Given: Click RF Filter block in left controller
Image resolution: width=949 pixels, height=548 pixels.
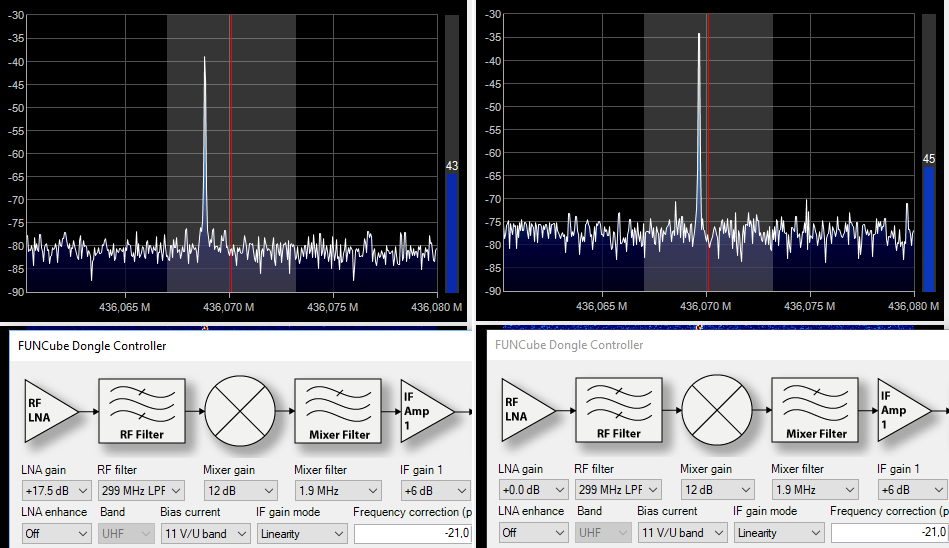Looking at the screenshot, I should click(x=142, y=411).
